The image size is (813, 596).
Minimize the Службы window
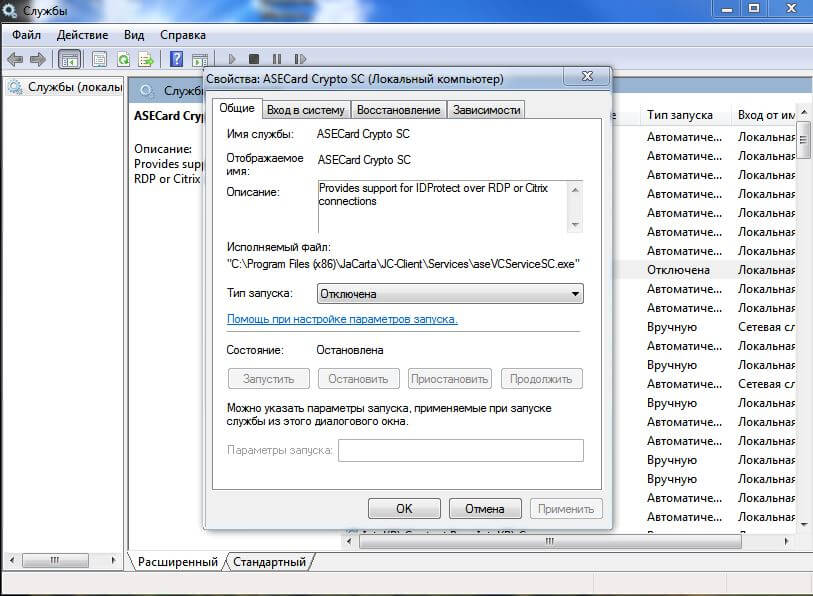pos(728,9)
